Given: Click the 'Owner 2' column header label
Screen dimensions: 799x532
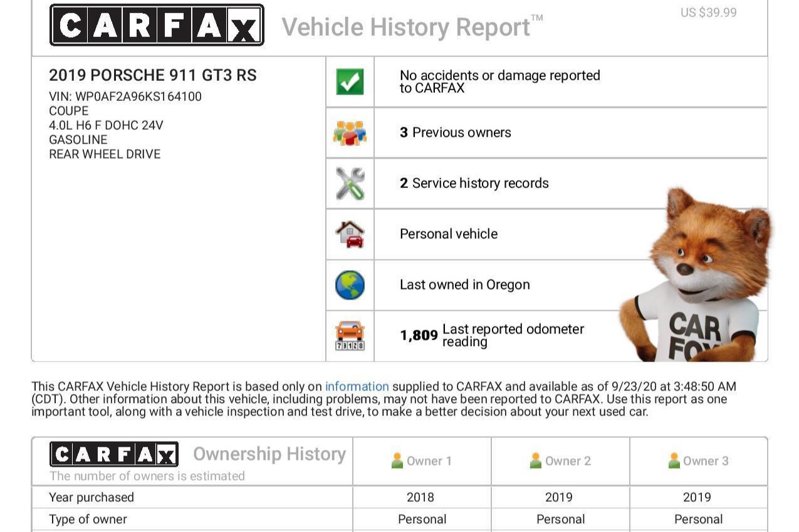Looking at the screenshot, I should click(x=568, y=461).
